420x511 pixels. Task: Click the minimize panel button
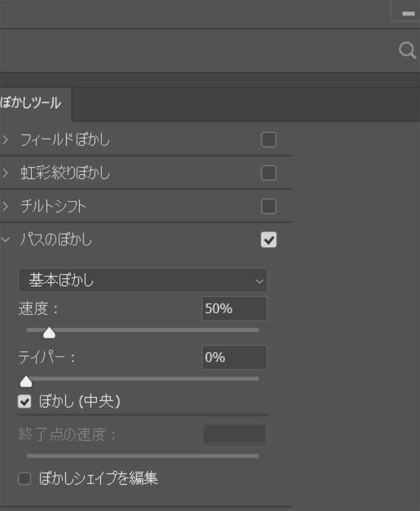(x=407, y=14)
